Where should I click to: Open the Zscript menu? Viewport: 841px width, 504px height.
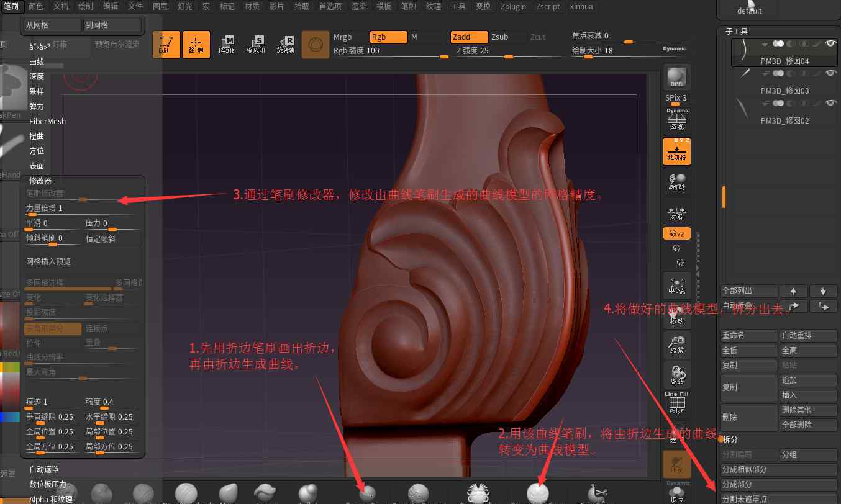[x=547, y=6]
